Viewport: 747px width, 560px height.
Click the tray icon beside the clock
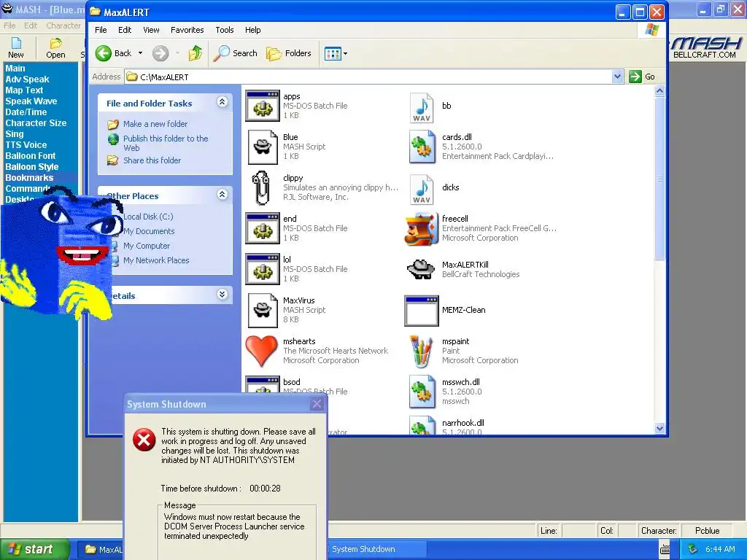pyautogui.click(x=692, y=550)
